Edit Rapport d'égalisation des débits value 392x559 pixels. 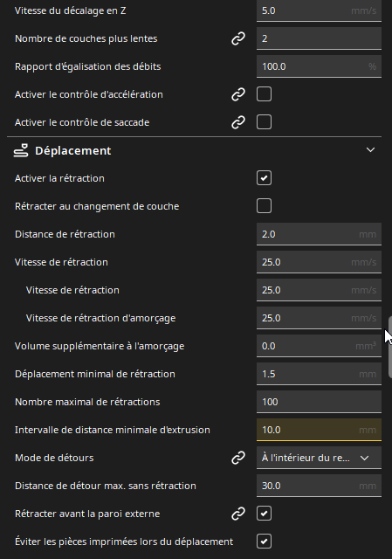click(x=319, y=66)
